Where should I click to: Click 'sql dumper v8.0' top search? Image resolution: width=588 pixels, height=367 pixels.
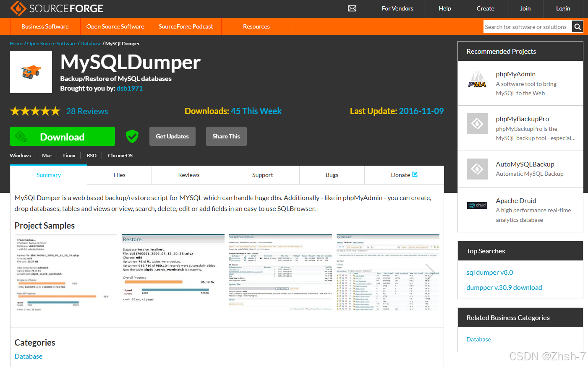(x=490, y=273)
